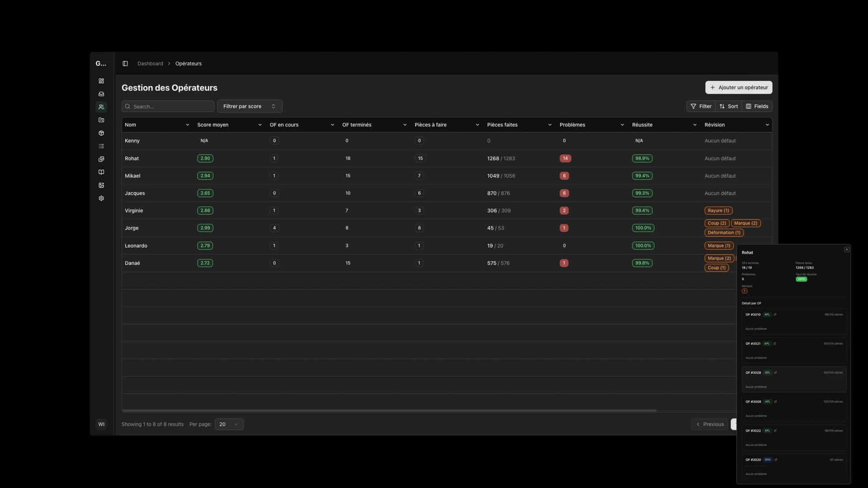This screenshot has height=488, width=868.
Task: Click the Previous page button
Action: [x=710, y=424]
